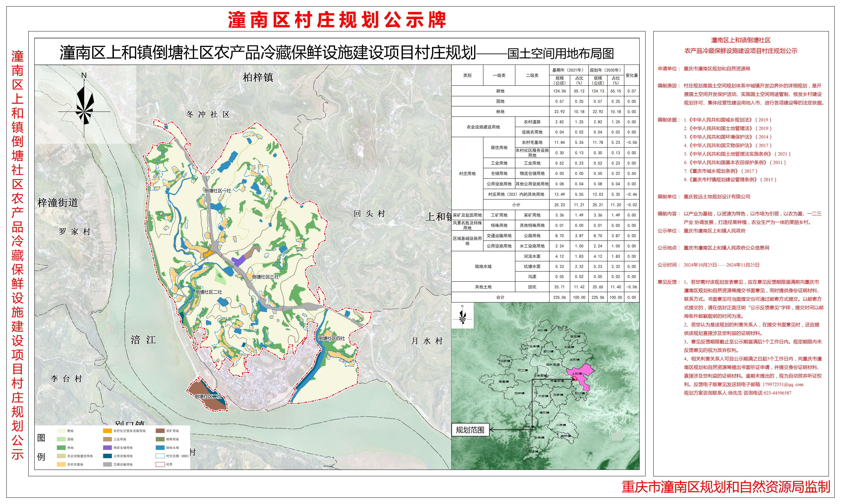Image resolution: width=841 pixels, height=504 pixels.
Task: Click the 罗家村 map label
Action: tap(75, 232)
